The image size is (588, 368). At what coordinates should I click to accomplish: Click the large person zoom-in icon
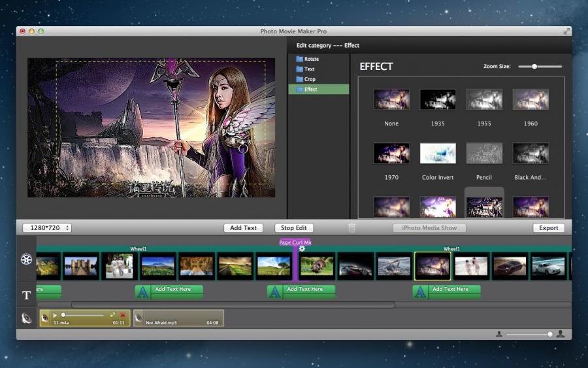[x=561, y=334]
